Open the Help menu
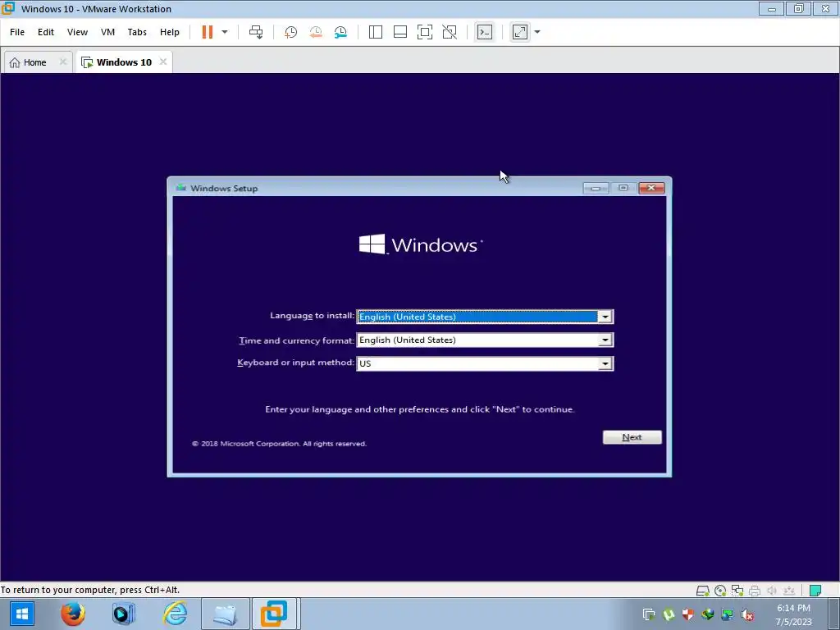The image size is (840, 630). (169, 32)
